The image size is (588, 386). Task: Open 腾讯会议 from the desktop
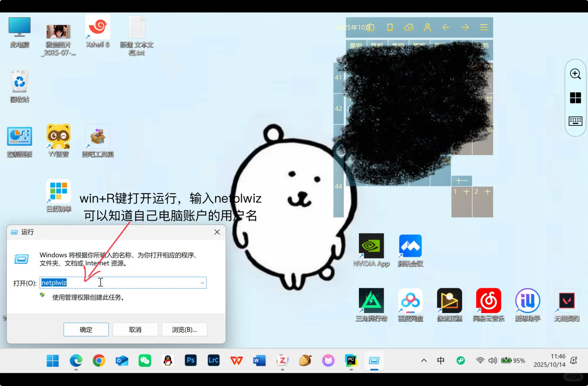tap(410, 247)
